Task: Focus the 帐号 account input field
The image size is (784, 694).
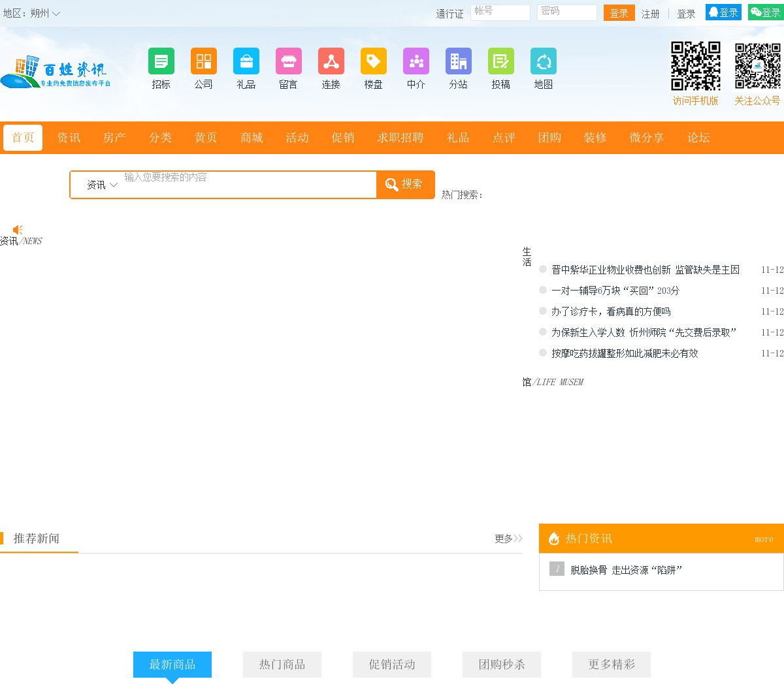Action: tap(500, 12)
